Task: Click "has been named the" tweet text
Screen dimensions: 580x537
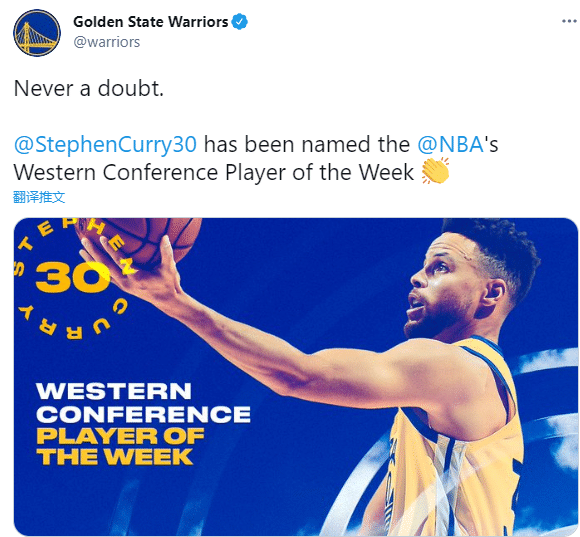Action: pyautogui.click(x=307, y=144)
